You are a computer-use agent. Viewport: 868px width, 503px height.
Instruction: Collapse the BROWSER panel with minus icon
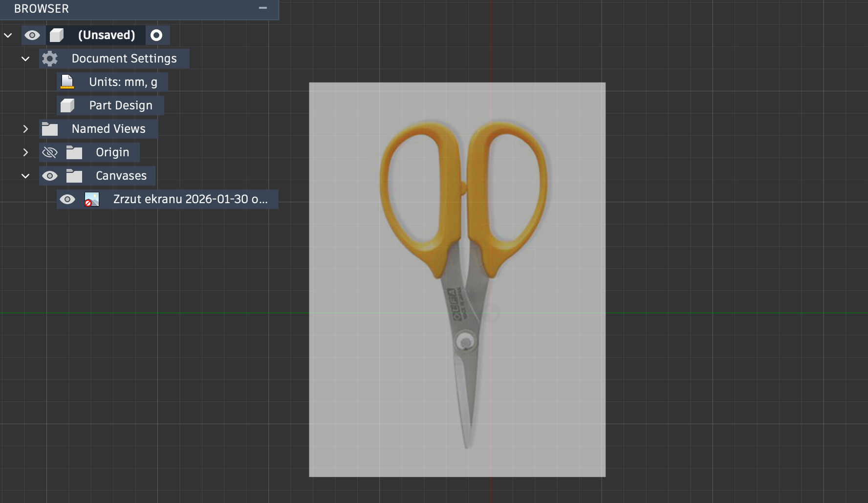point(263,8)
